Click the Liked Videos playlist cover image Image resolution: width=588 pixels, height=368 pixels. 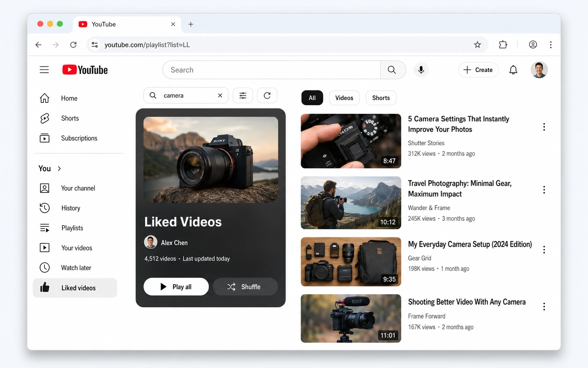(x=211, y=160)
